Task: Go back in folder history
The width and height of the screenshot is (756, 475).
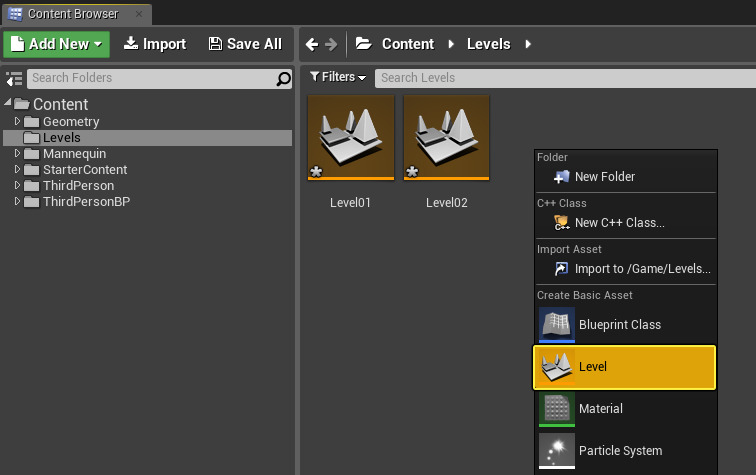Action: click(312, 45)
